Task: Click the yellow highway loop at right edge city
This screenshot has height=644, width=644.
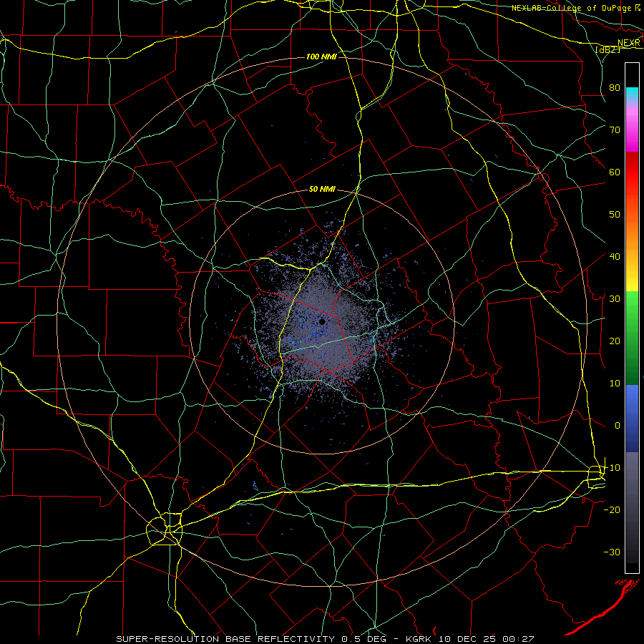Action: click(x=597, y=477)
